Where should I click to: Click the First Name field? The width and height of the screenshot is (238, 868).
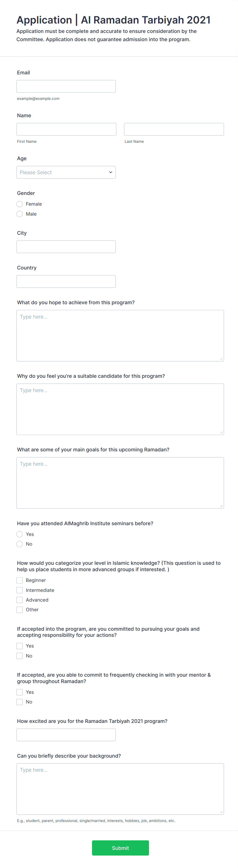[x=66, y=129]
